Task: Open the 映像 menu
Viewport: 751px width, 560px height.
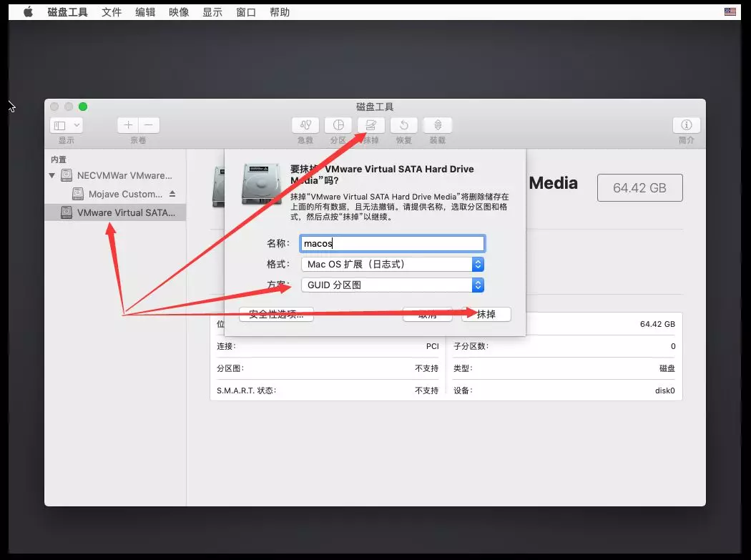Action: click(x=179, y=12)
